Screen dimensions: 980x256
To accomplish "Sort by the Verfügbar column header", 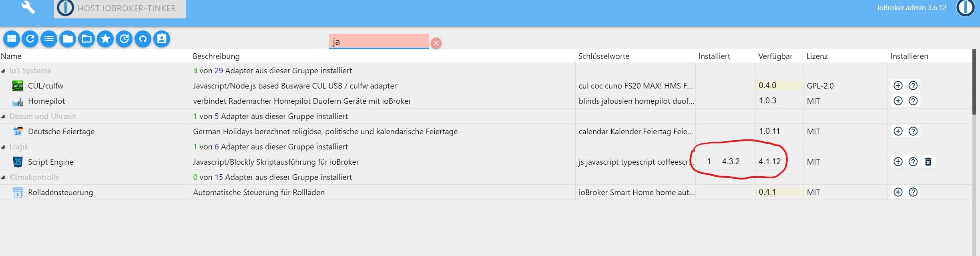I will pyautogui.click(x=775, y=56).
